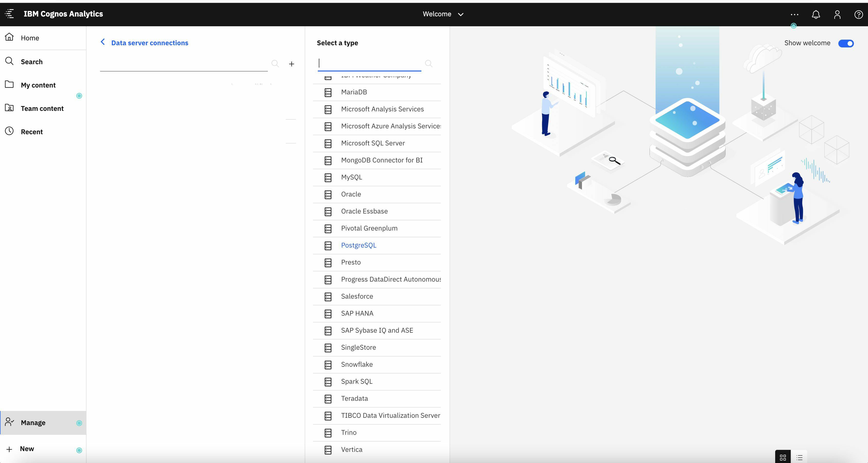Open the personal user menu icon
Viewport: 868px width, 463px height.
click(837, 15)
